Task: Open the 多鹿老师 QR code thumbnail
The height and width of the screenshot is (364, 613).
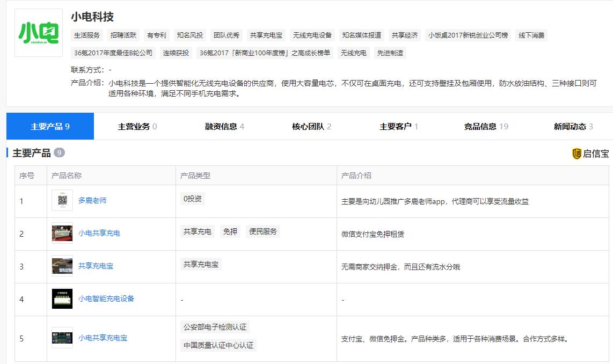Action: [x=62, y=201]
